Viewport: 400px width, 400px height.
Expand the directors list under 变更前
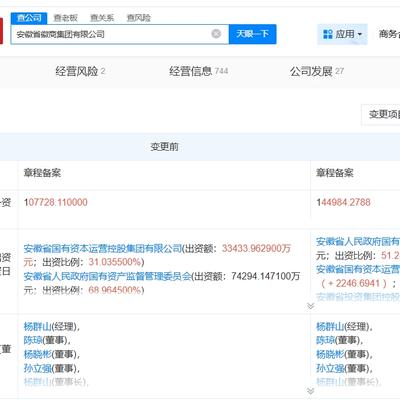click(x=310, y=391)
